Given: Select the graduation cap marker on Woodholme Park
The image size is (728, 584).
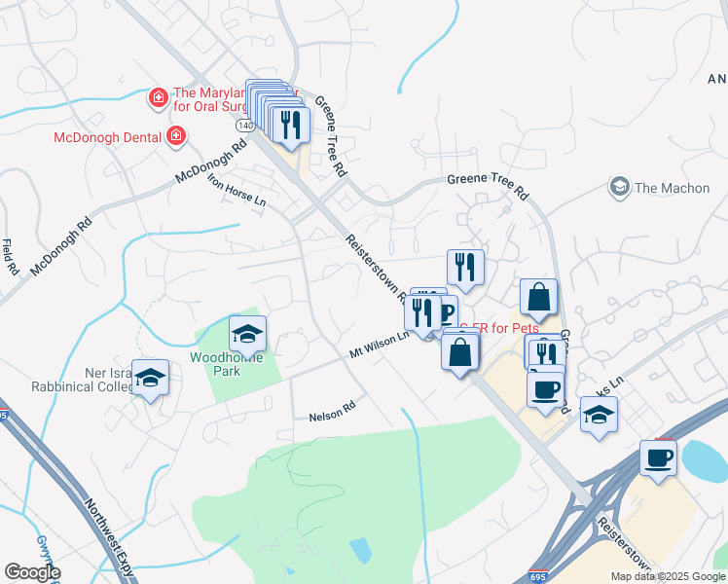Looking at the screenshot, I should click(x=247, y=335).
